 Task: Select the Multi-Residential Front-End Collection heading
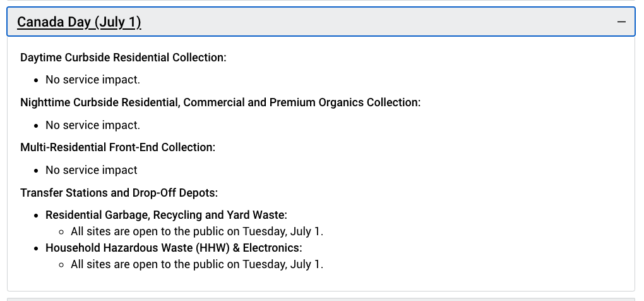pos(118,147)
